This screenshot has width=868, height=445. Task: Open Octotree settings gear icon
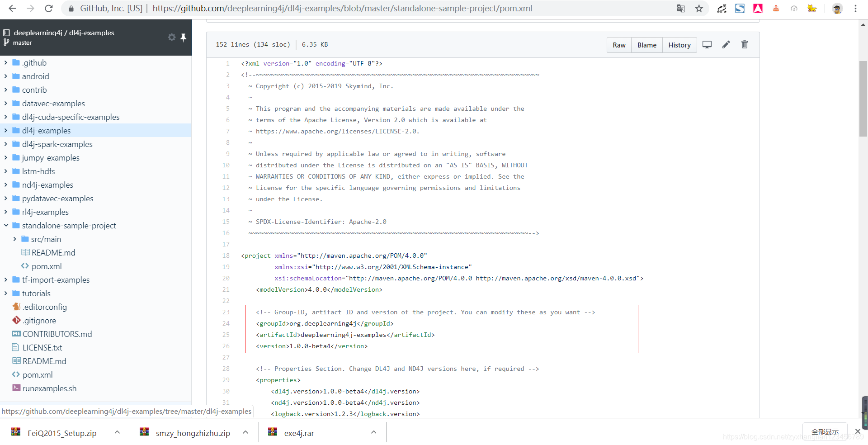tap(172, 37)
